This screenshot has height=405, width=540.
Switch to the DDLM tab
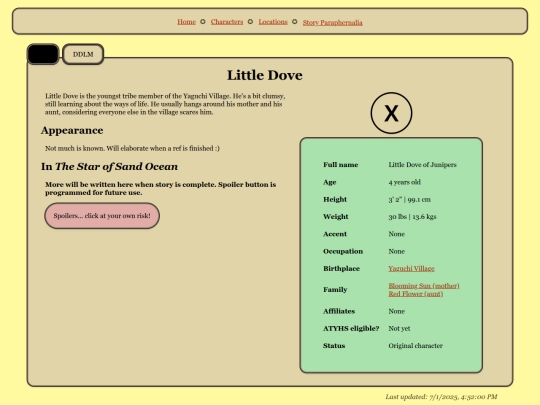pos(83,54)
